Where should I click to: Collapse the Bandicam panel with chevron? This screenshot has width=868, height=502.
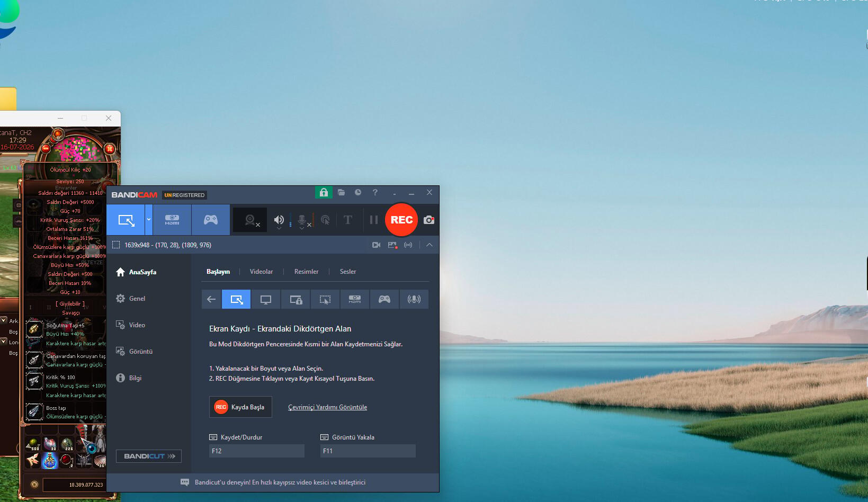point(429,245)
